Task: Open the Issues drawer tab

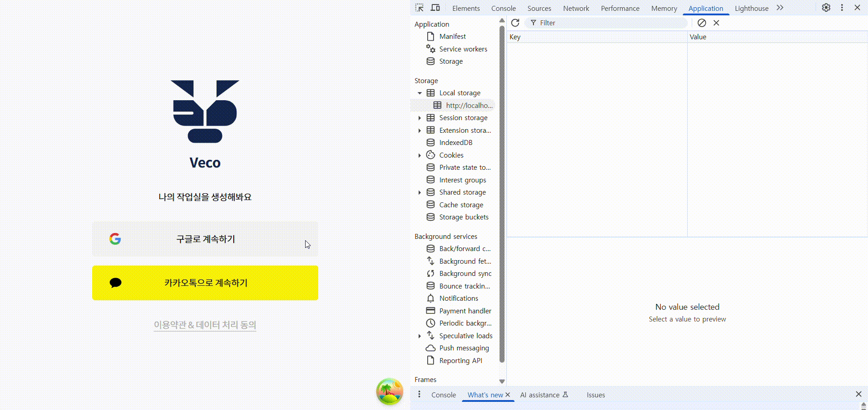Action: 595,395
